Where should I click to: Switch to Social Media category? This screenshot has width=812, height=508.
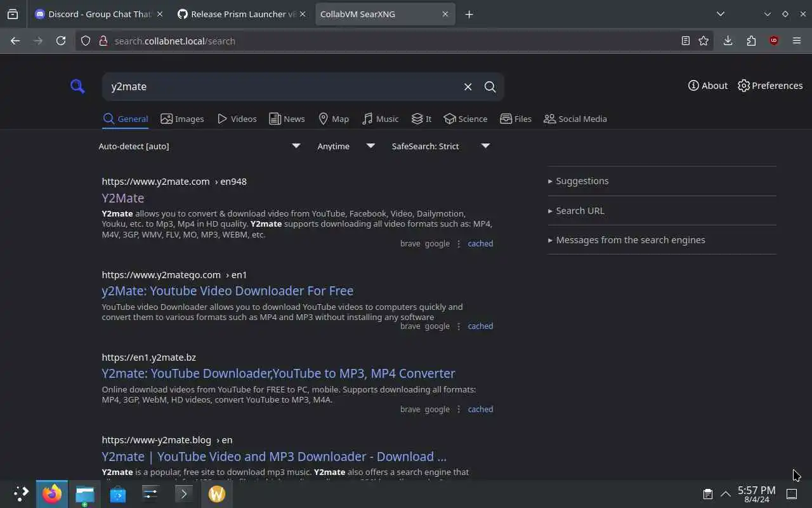point(575,119)
